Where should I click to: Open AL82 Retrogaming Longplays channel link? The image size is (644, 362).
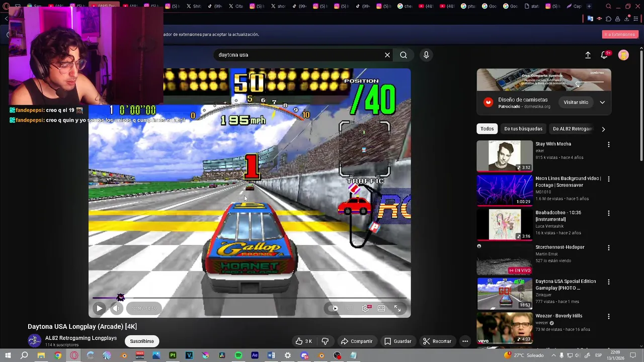pos(81,338)
